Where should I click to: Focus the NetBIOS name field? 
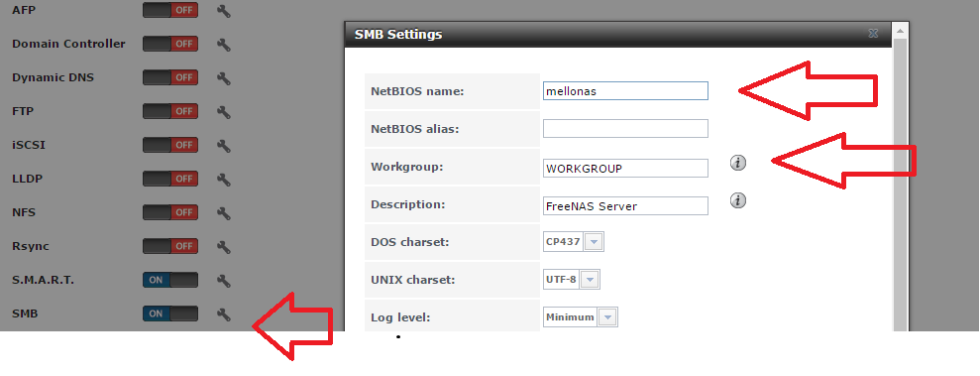(625, 91)
